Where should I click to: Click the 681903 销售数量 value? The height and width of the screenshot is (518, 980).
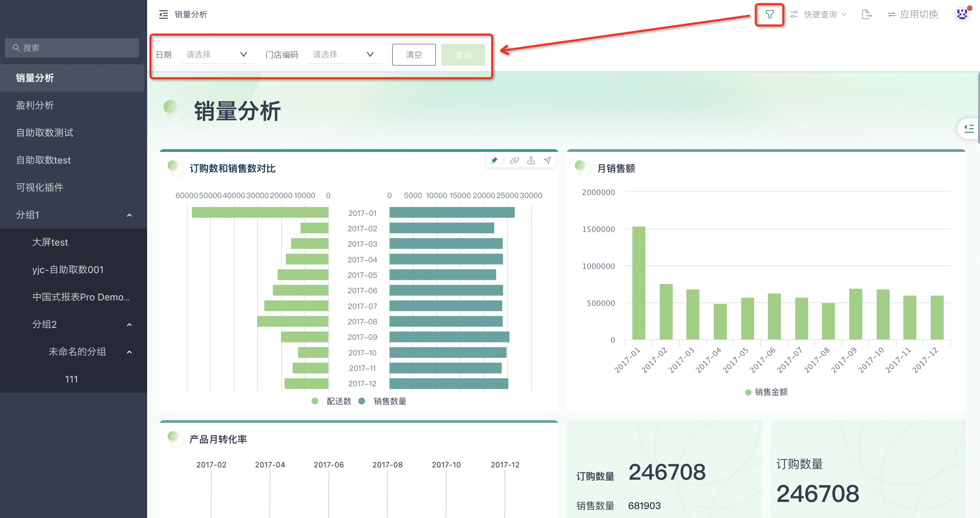tap(644, 506)
